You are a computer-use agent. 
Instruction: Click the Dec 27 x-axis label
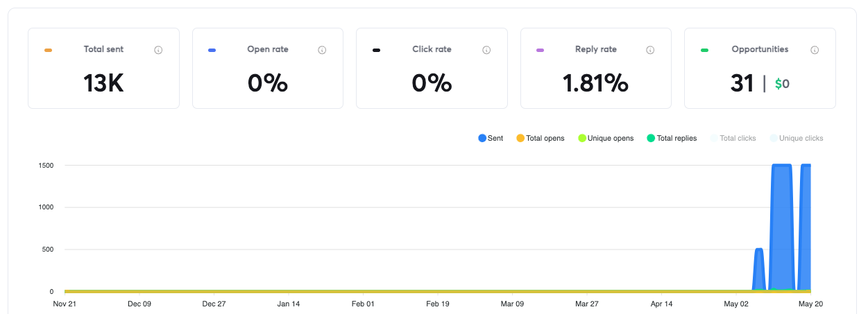(x=214, y=304)
